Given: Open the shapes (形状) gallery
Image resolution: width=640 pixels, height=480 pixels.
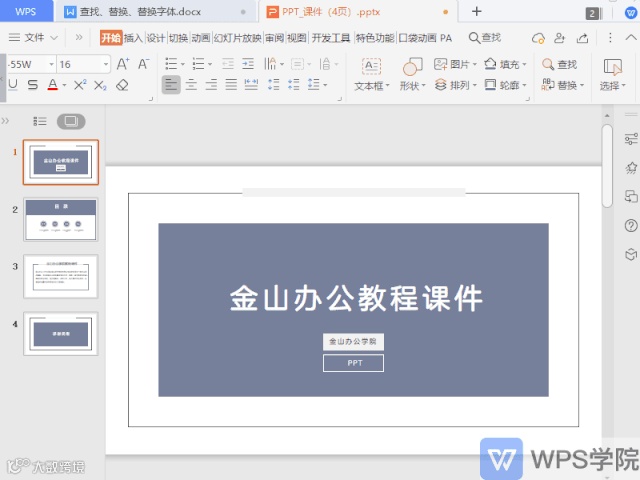Looking at the screenshot, I should pos(412,75).
